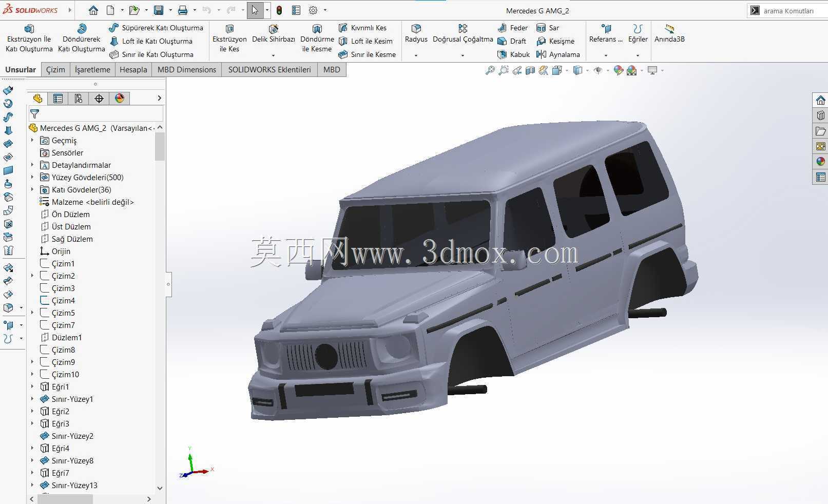Click the Feder rib tool
Viewport: 828px width, 504px height.
(x=512, y=28)
